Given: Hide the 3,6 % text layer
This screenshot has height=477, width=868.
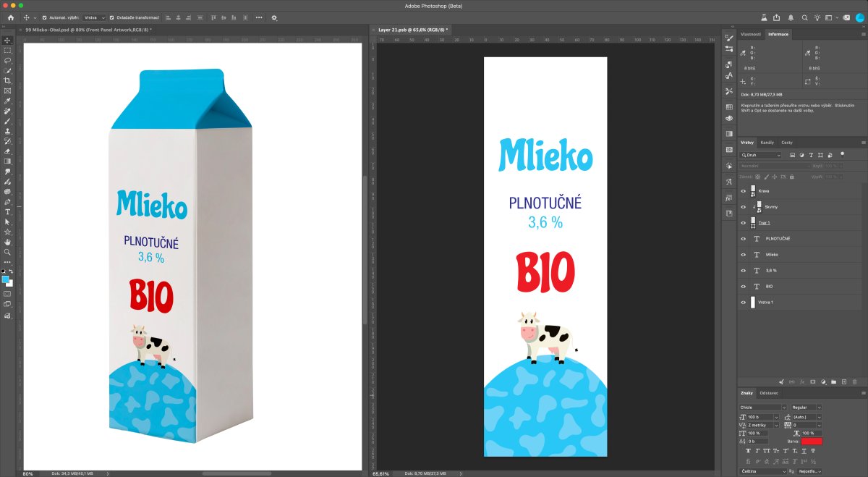Looking at the screenshot, I should coord(743,271).
